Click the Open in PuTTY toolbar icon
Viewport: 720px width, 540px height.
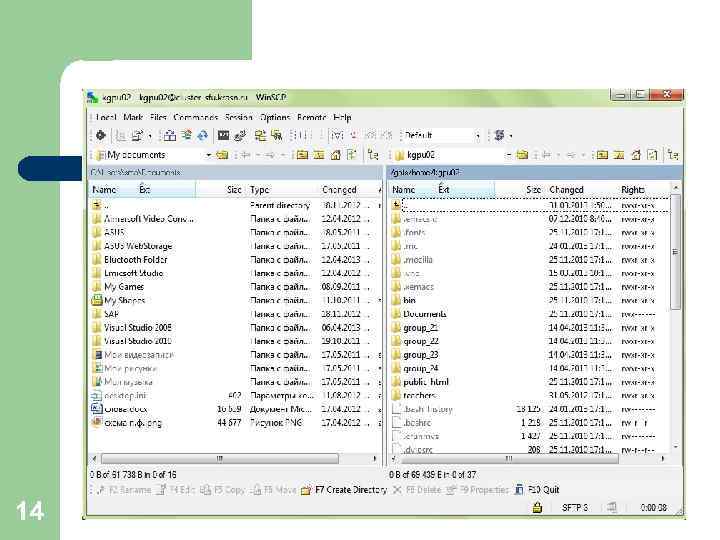pyautogui.click(x=240, y=135)
